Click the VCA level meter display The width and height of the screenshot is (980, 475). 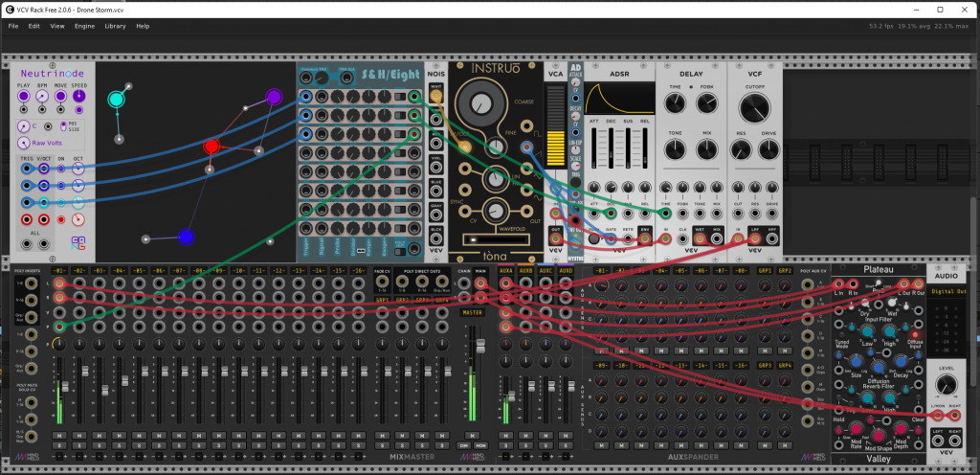click(x=556, y=126)
